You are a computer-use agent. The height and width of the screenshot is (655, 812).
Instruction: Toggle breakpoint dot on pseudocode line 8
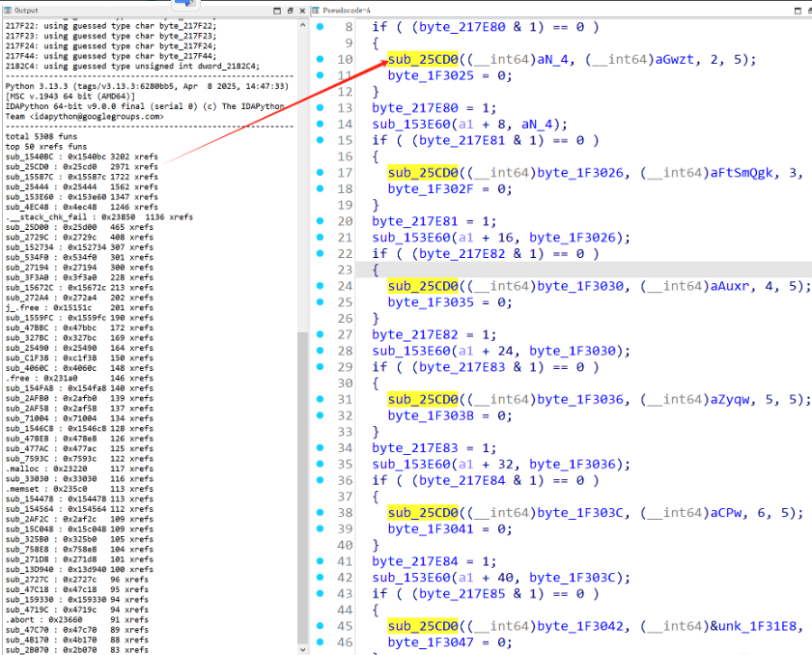[x=320, y=26]
